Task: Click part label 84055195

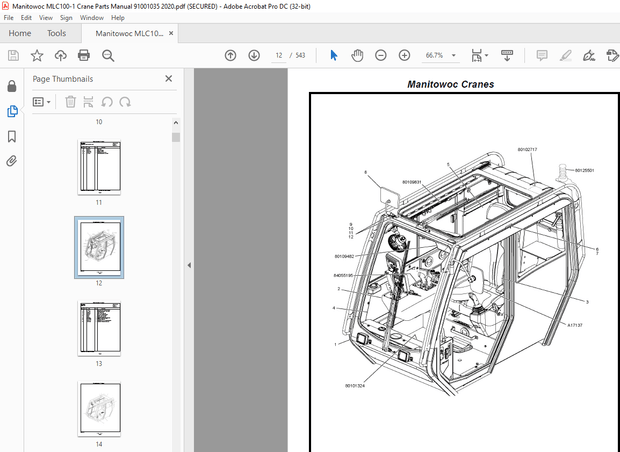Action: (x=343, y=276)
